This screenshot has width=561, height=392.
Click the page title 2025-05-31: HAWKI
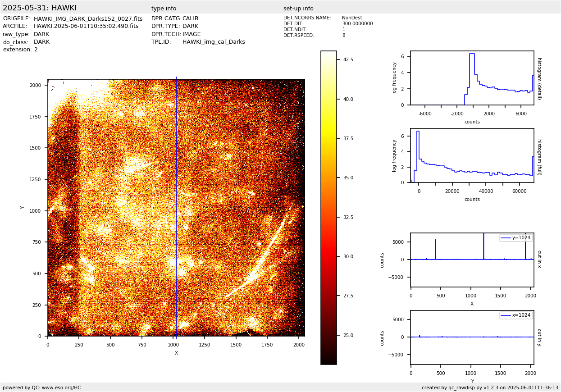40,8
